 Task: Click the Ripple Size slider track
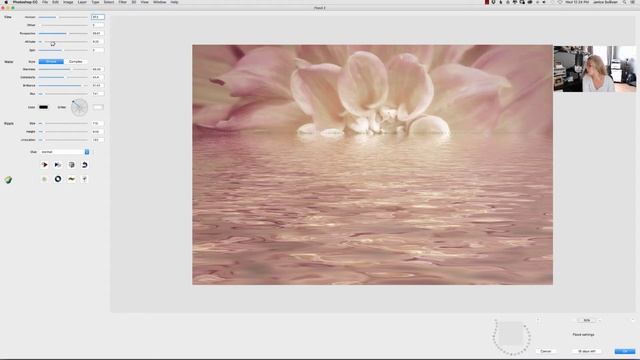[x=63, y=123]
